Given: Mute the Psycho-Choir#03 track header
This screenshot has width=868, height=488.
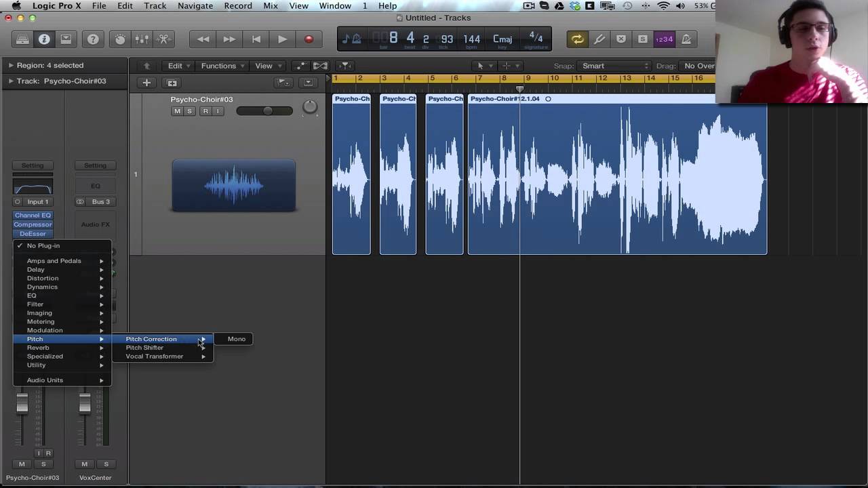Looking at the screenshot, I should pyautogui.click(x=177, y=111).
